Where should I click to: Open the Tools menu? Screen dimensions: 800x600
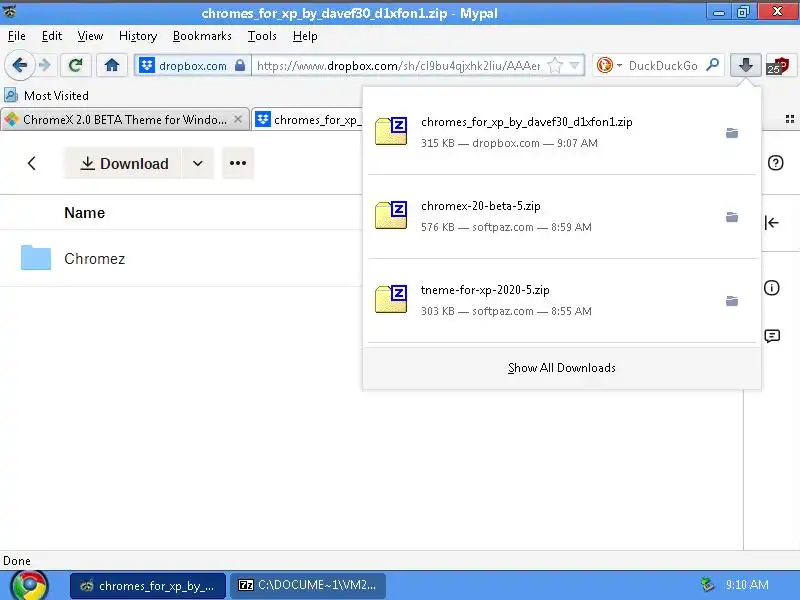(262, 36)
